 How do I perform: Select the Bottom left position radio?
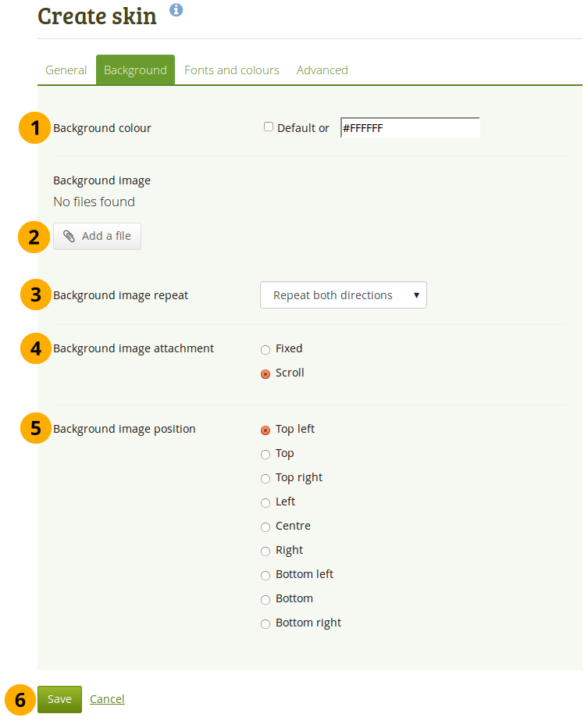click(x=265, y=576)
